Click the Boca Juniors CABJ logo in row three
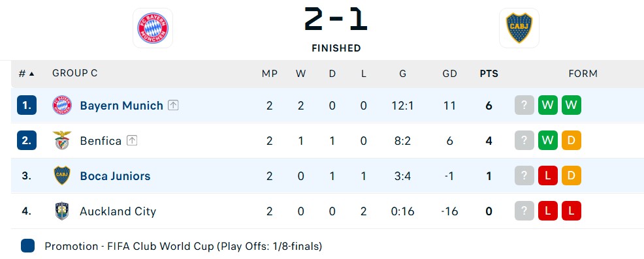Viewport: 644px width, 259px height. (62, 175)
